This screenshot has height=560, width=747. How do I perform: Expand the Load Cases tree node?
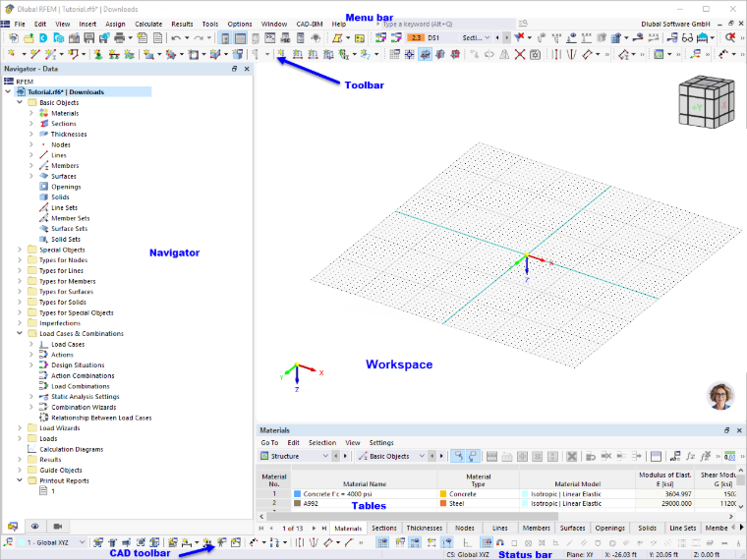[x=31, y=344]
